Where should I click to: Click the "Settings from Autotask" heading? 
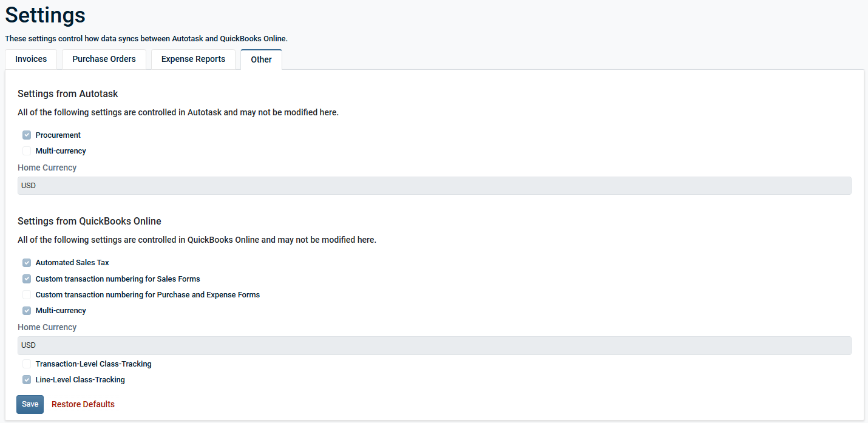click(68, 94)
